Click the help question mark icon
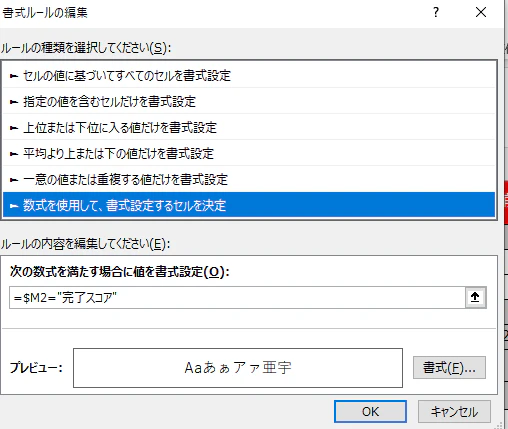Viewport: 508px width, 429px height. [x=436, y=12]
